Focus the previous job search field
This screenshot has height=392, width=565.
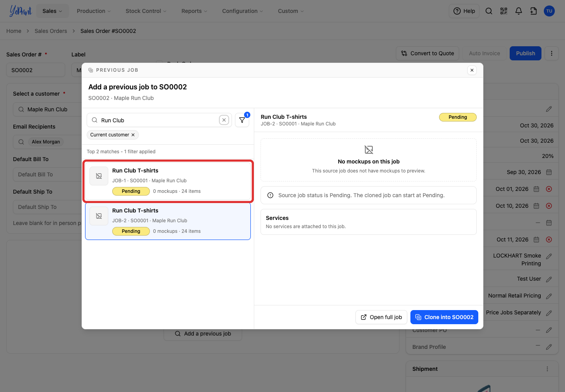point(159,120)
